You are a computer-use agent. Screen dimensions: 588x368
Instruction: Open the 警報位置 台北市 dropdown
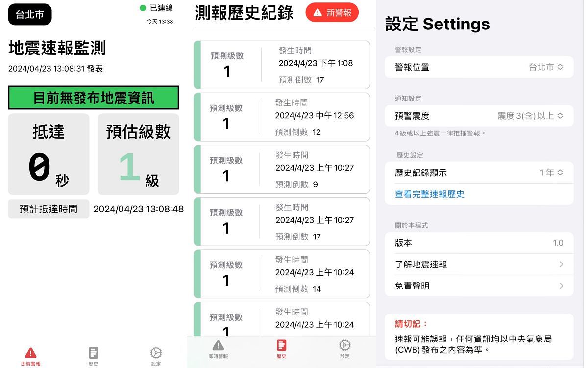[545, 67]
